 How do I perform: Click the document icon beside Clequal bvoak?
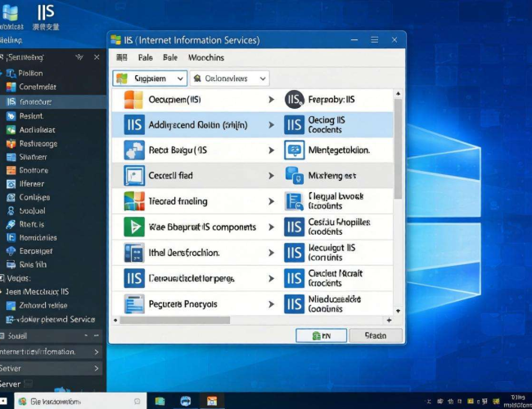click(x=294, y=201)
